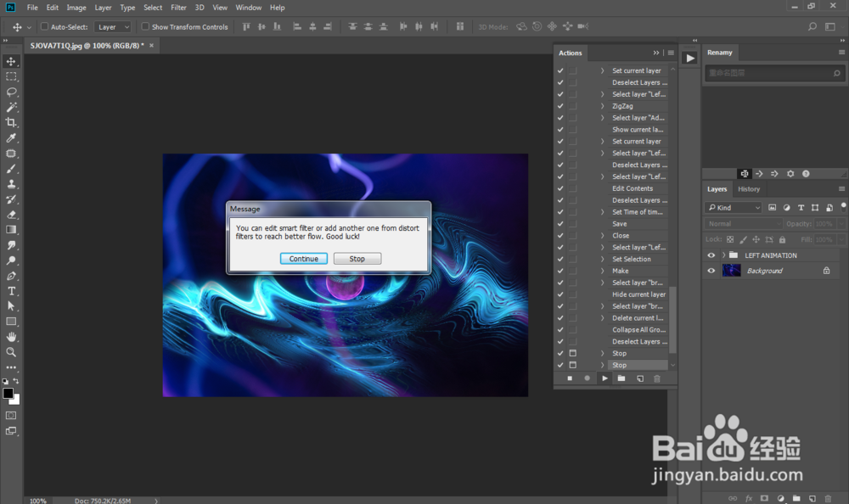Open the layer filter Kind dropdown
849x504 pixels.
tap(734, 207)
